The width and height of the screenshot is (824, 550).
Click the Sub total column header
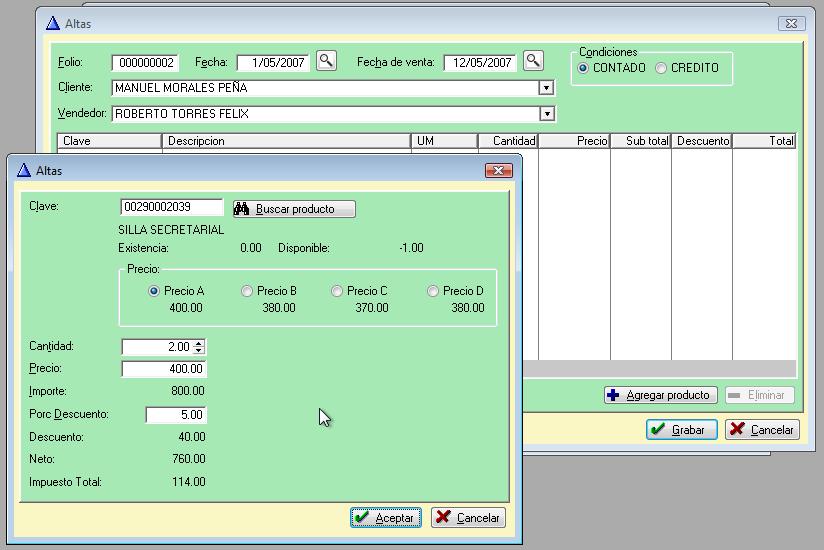[641, 141]
